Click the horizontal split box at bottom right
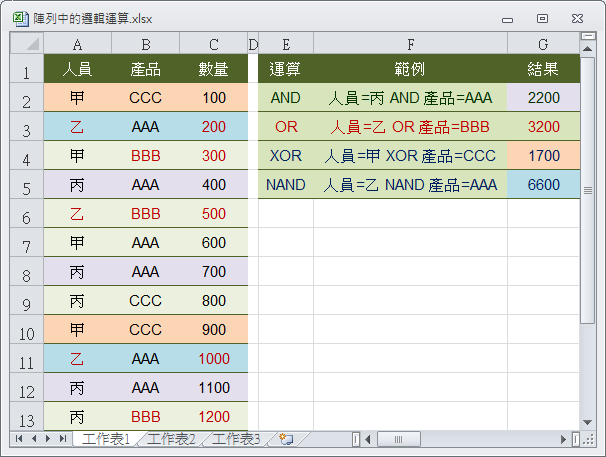This screenshot has height=457, width=606. 576,439
